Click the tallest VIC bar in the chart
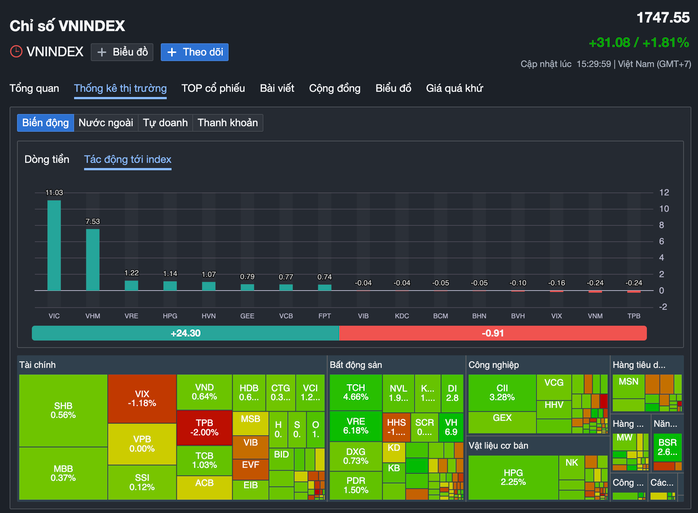 pos(53,245)
